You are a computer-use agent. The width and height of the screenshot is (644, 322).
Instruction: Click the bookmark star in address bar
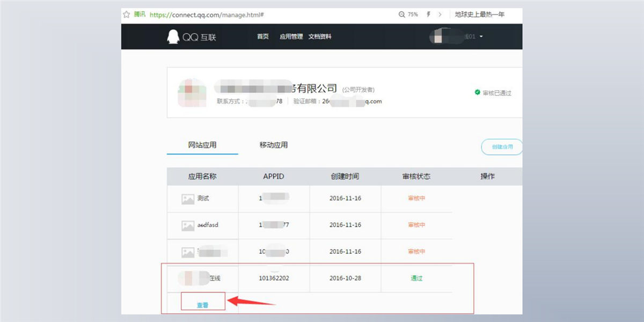[x=126, y=14]
